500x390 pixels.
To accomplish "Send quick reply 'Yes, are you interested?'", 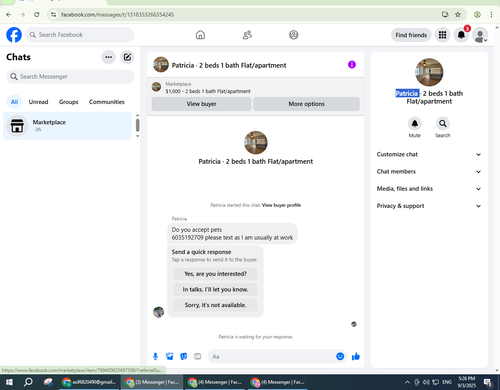I will (x=215, y=274).
